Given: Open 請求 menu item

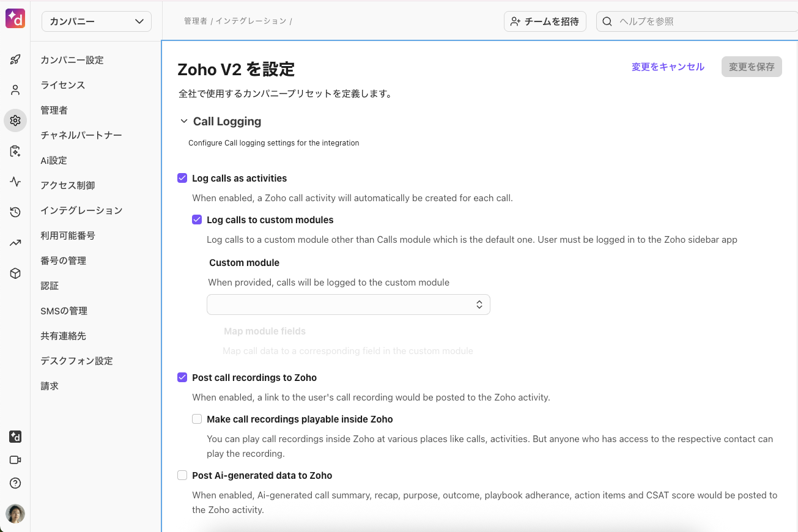Looking at the screenshot, I should (50, 386).
